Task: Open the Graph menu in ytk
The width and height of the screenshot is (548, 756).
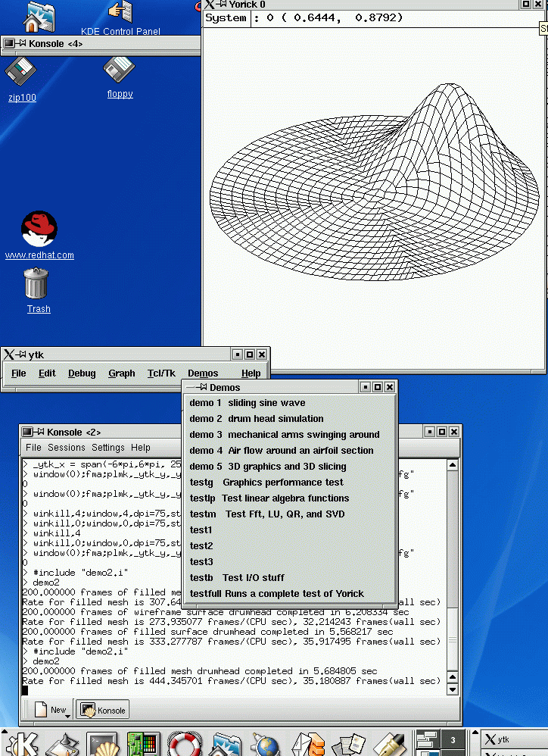Action: click(x=121, y=373)
